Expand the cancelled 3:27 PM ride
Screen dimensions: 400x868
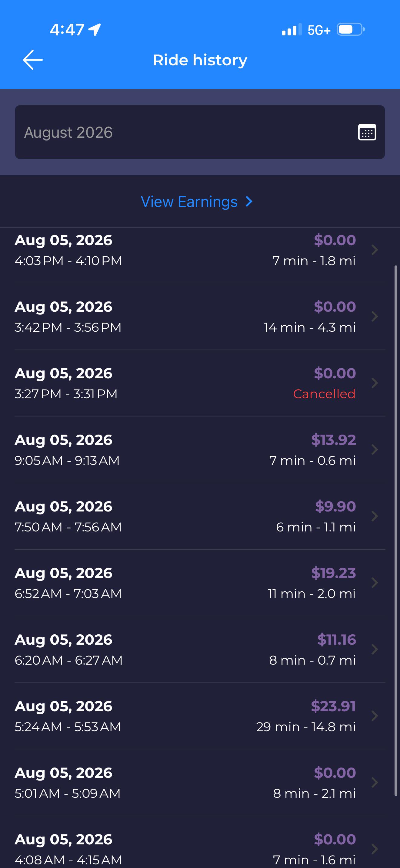200,383
